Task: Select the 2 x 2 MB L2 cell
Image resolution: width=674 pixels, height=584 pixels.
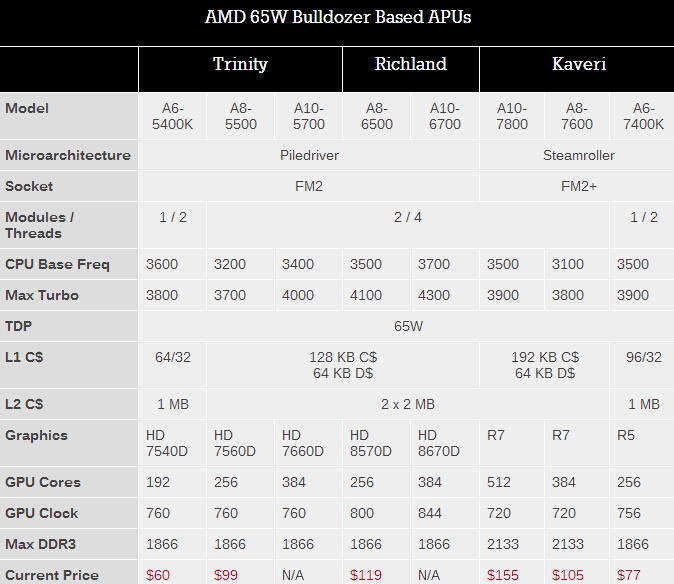Action: (x=408, y=404)
